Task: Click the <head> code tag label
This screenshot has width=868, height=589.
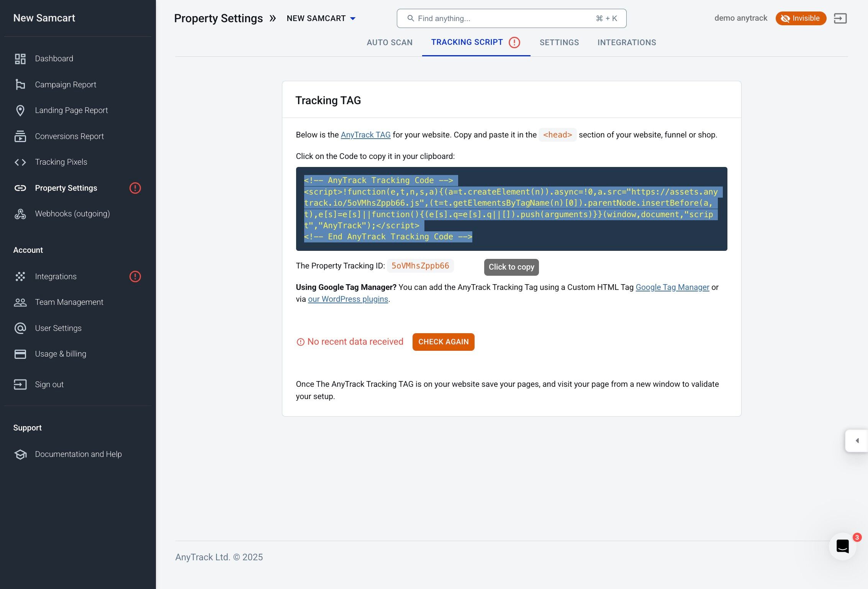Action: [x=557, y=135]
